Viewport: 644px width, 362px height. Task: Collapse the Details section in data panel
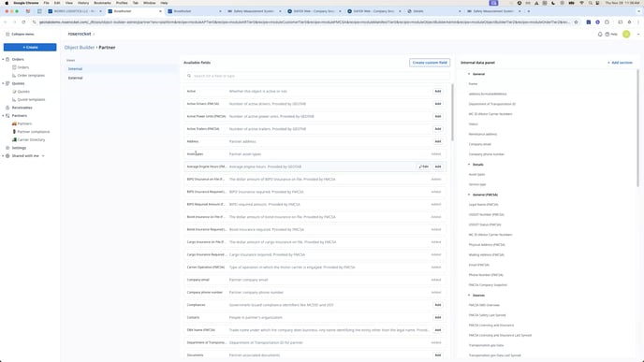(469, 165)
